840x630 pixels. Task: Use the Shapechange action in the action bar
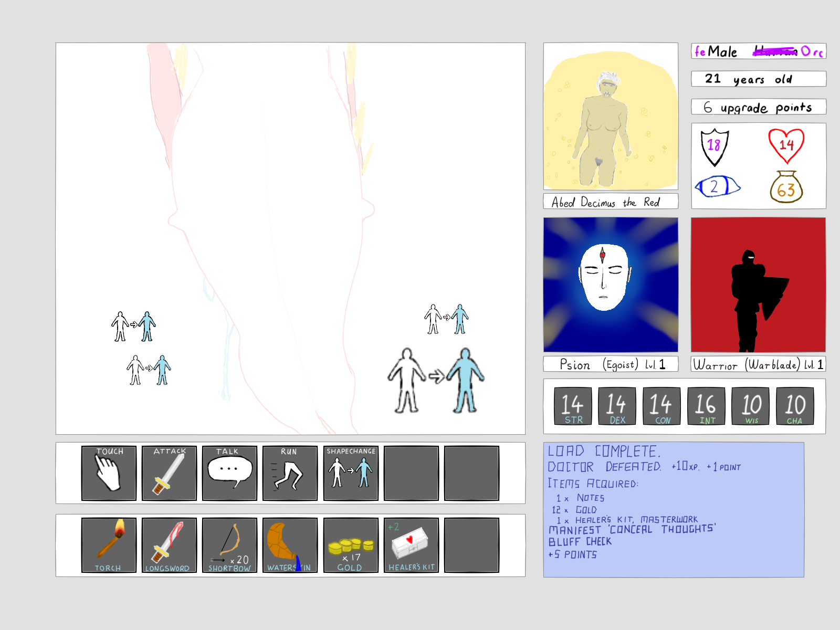(x=351, y=473)
